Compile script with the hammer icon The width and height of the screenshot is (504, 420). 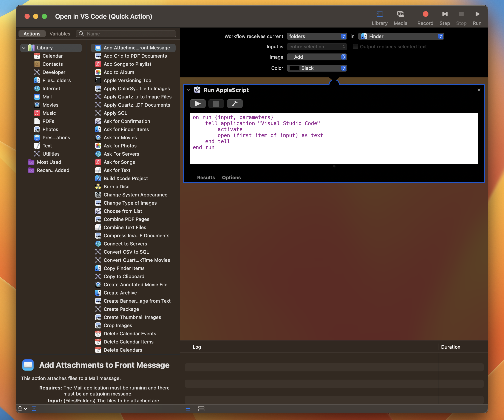tap(235, 104)
